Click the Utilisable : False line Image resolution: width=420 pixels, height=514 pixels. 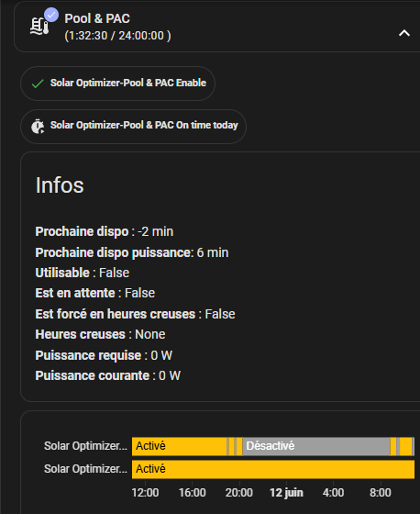click(83, 273)
